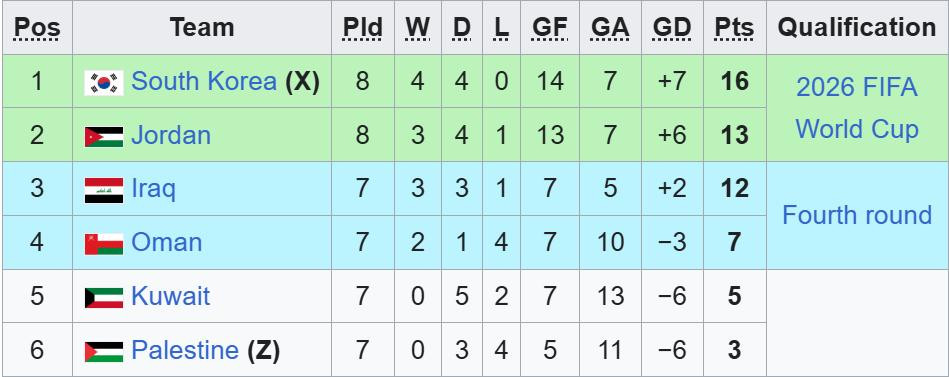Open the Kuwait team link

pyautogui.click(x=171, y=296)
